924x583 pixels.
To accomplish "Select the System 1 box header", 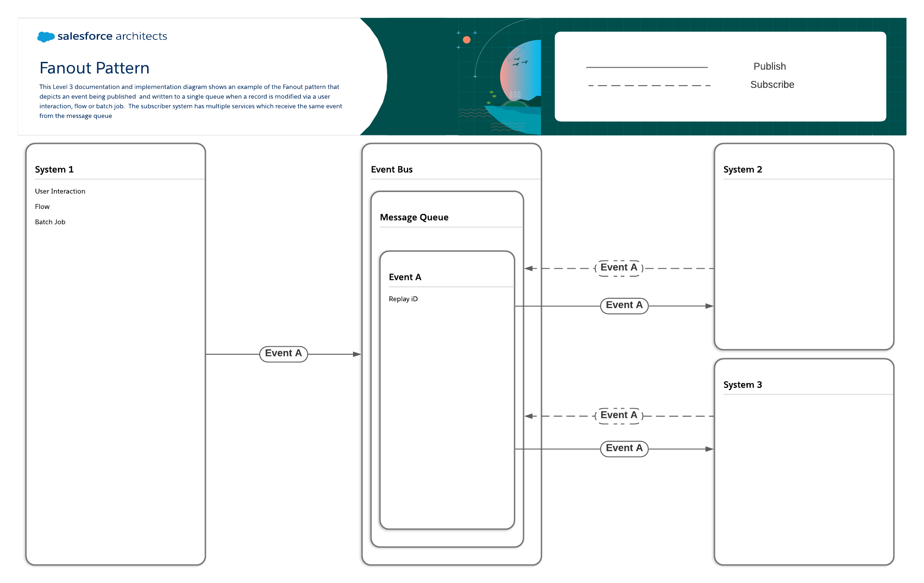I will [x=54, y=170].
